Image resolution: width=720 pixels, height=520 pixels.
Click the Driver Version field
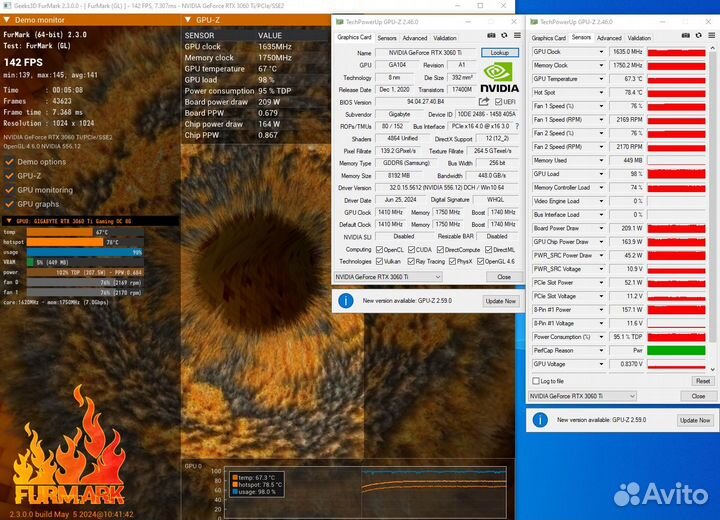[x=446, y=187]
